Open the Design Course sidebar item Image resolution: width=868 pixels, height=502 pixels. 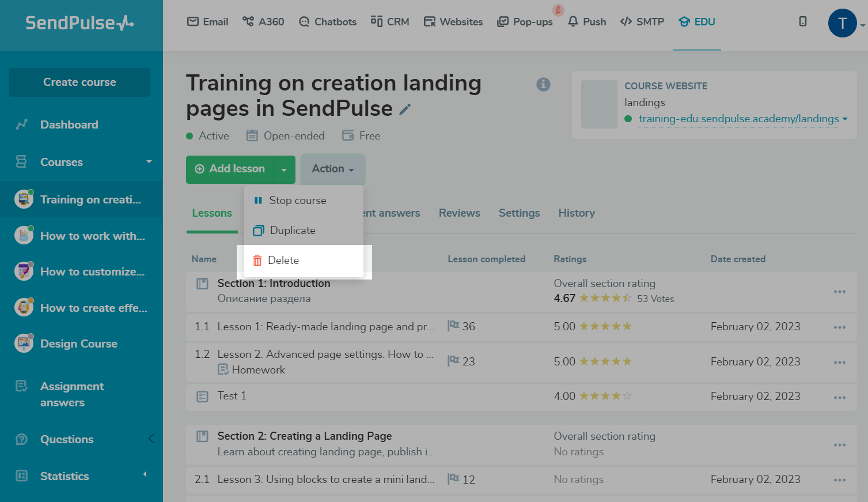pyautogui.click(x=79, y=344)
